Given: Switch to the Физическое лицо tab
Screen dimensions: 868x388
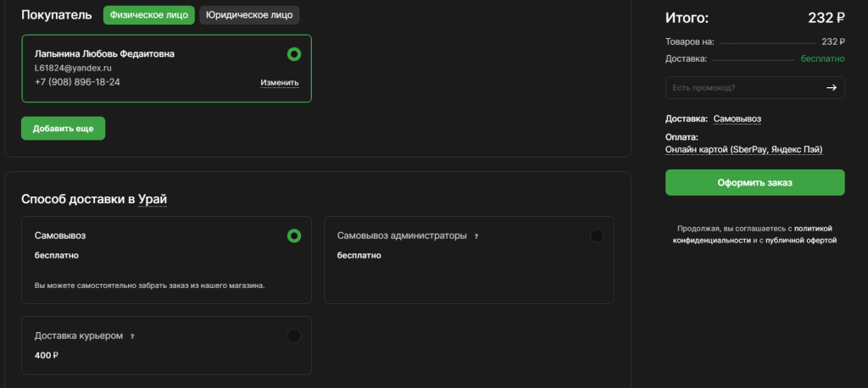Looking at the screenshot, I should point(149,15).
